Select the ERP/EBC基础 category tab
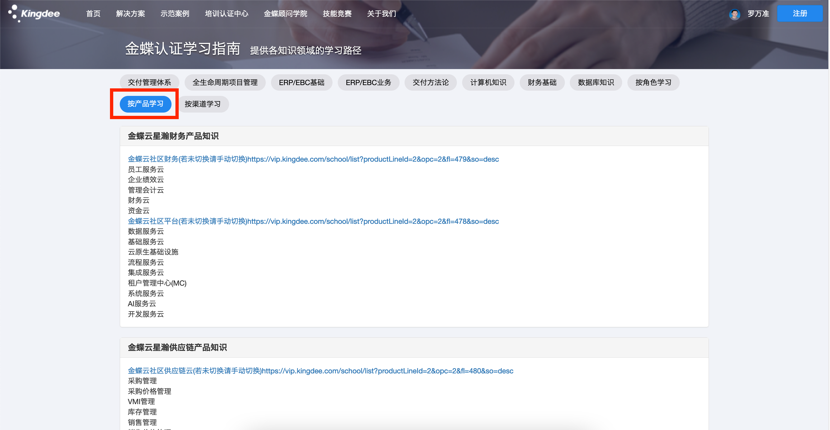830x430 pixels. point(301,83)
